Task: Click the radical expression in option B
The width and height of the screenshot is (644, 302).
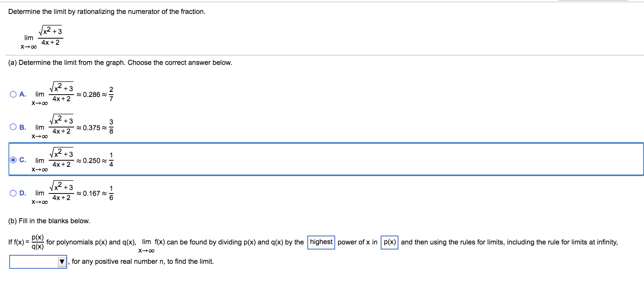Action: point(61,121)
